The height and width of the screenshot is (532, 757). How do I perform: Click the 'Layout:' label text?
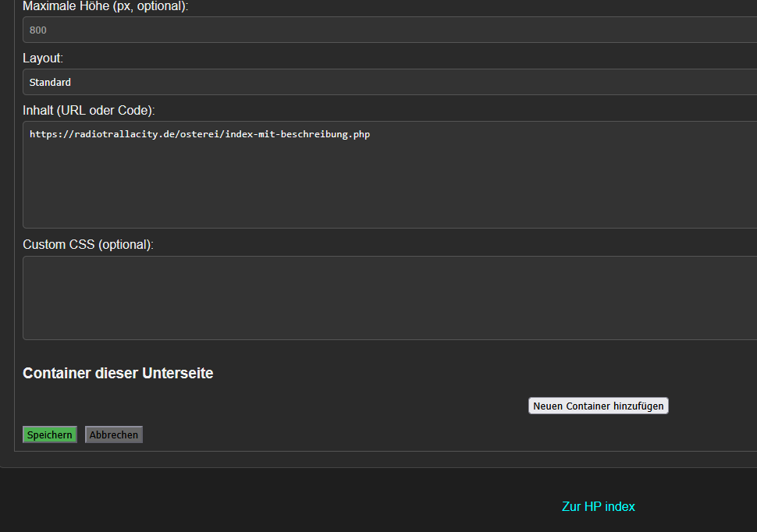click(43, 59)
